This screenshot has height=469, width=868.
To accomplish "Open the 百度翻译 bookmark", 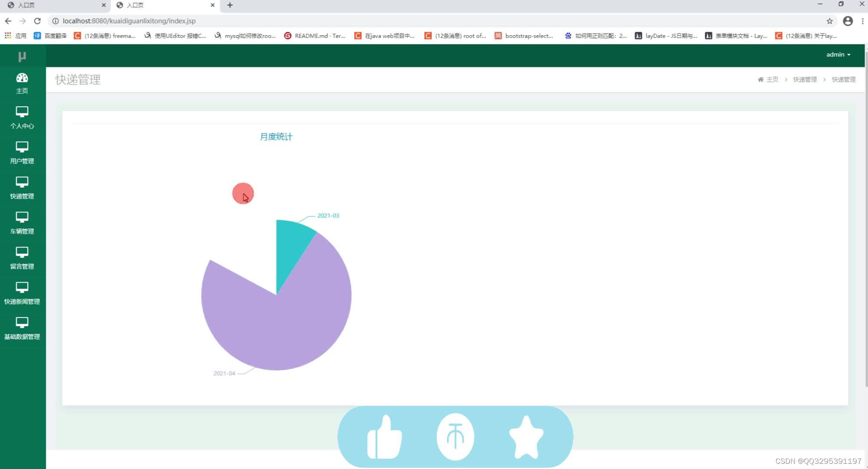I will pos(50,36).
